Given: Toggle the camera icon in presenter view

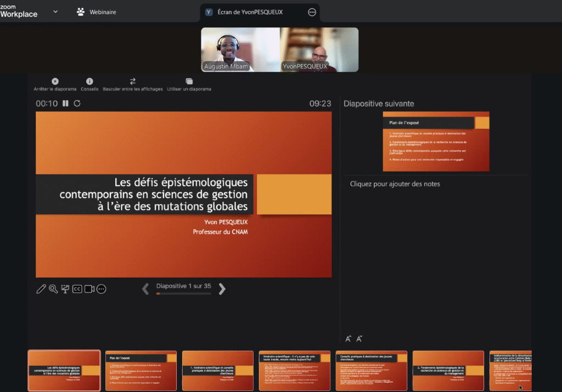Looking at the screenshot, I should [x=89, y=289].
